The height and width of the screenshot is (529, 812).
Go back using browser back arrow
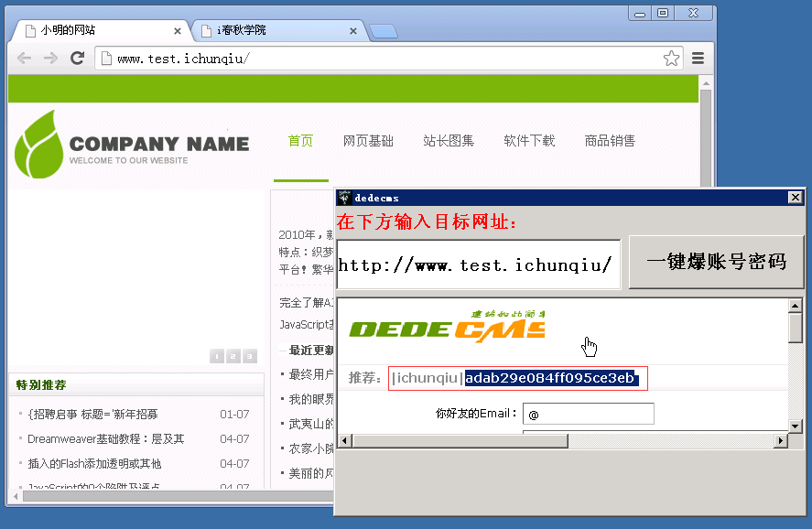click(x=25, y=58)
